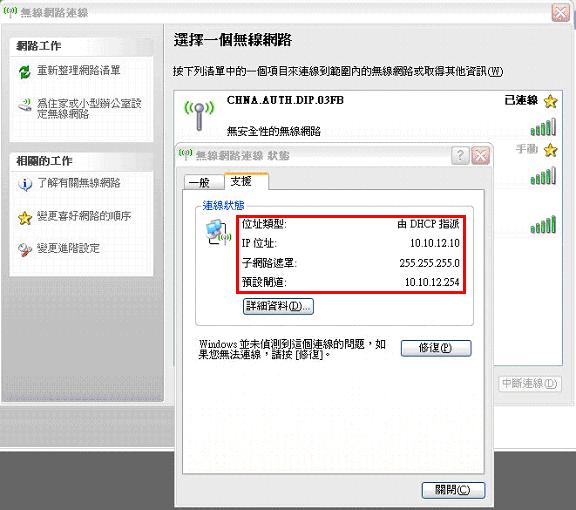Click the blue info icon about wireless networks

[x=25, y=184]
